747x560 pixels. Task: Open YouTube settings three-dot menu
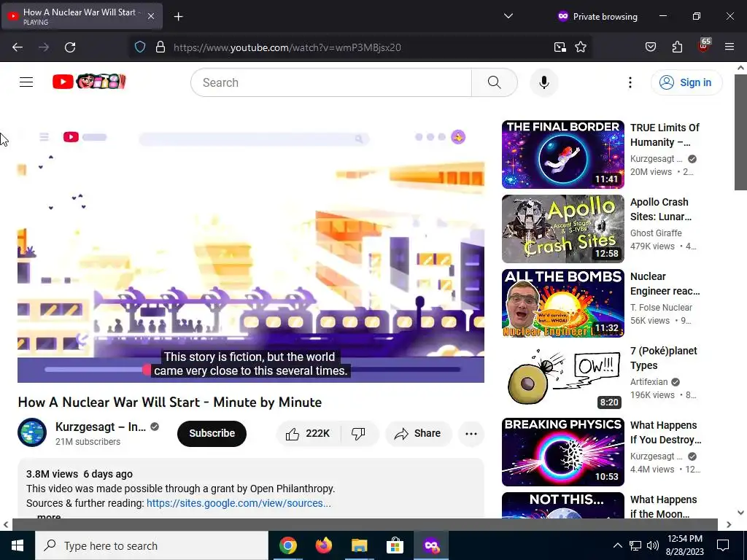[630, 82]
